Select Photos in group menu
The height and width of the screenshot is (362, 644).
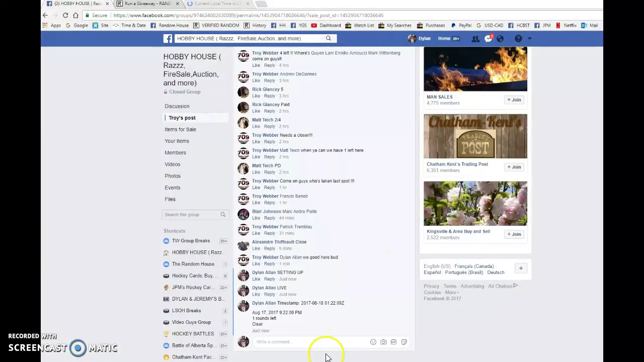[x=173, y=176]
